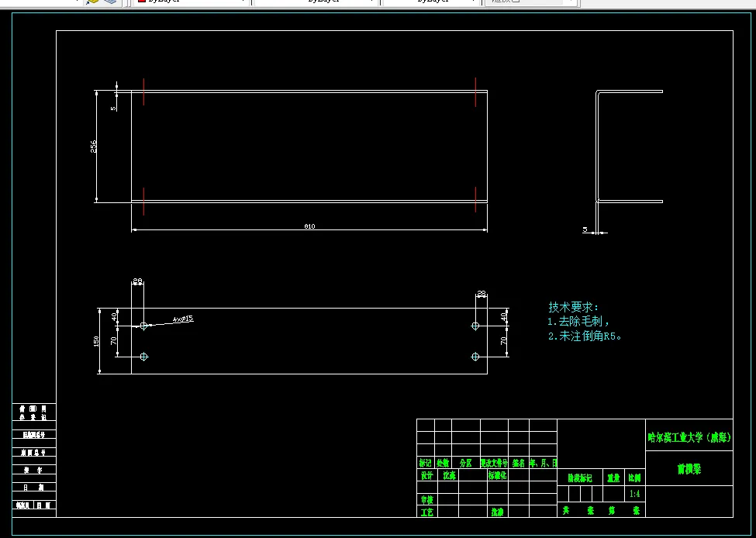The image size is (756, 538).
Task: Click the 150 width dimension text
Action: click(x=96, y=341)
